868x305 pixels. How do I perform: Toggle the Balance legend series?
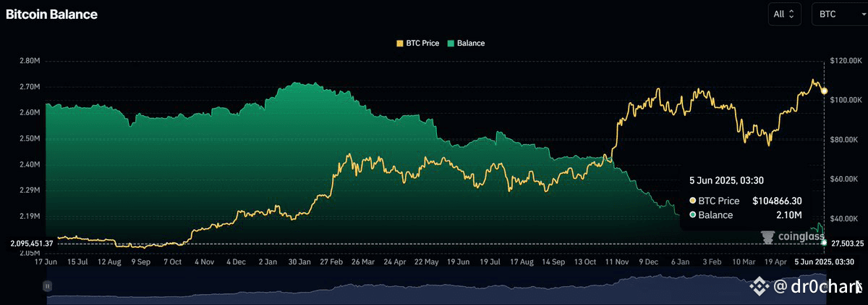point(466,43)
